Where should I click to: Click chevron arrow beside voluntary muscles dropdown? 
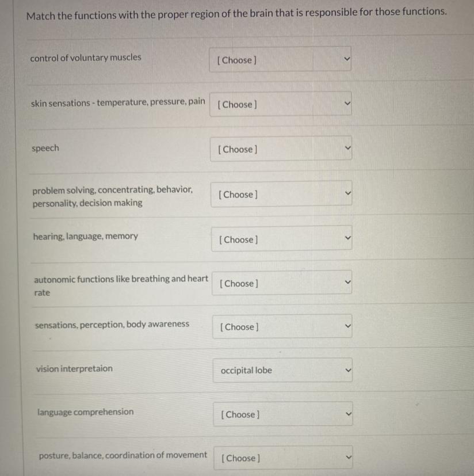[345, 60]
